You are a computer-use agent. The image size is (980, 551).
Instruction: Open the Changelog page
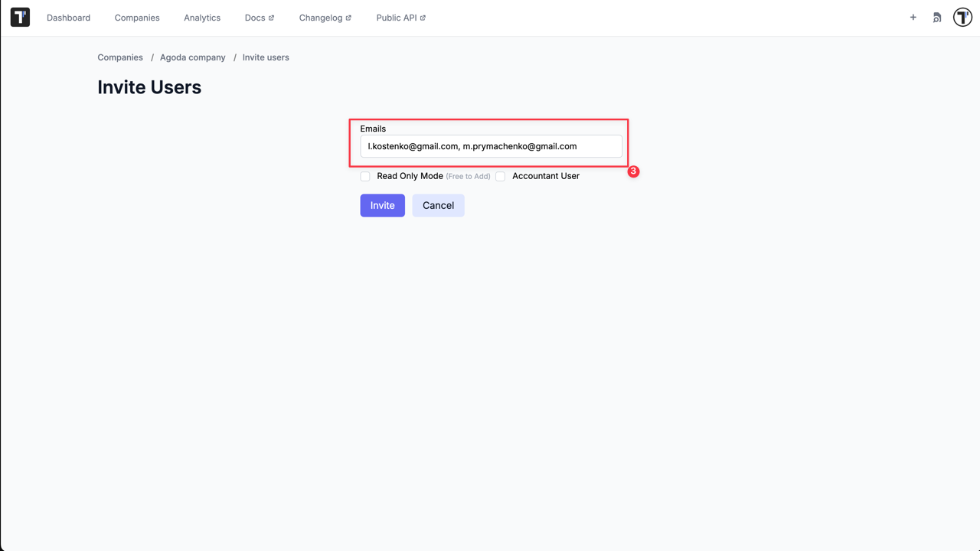click(320, 18)
